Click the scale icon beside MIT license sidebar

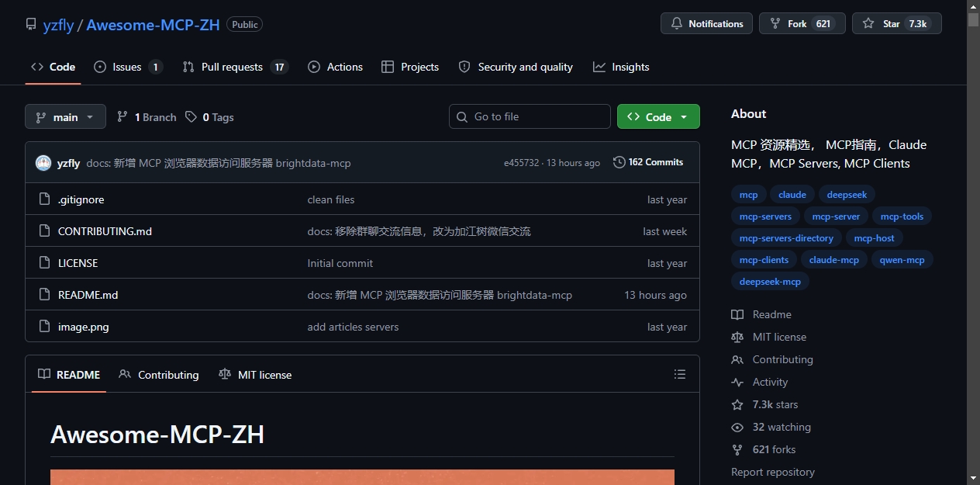click(737, 337)
